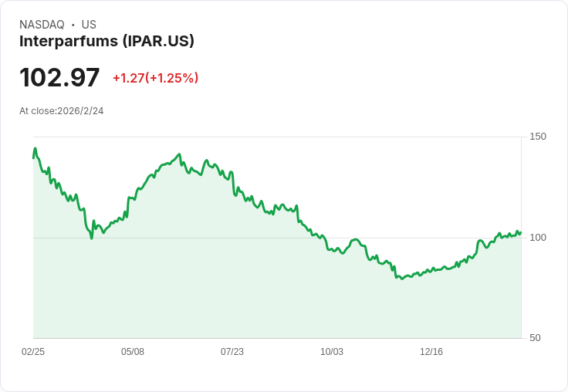
Task: Click the final endpoint of the green line
Action: tap(521, 233)
